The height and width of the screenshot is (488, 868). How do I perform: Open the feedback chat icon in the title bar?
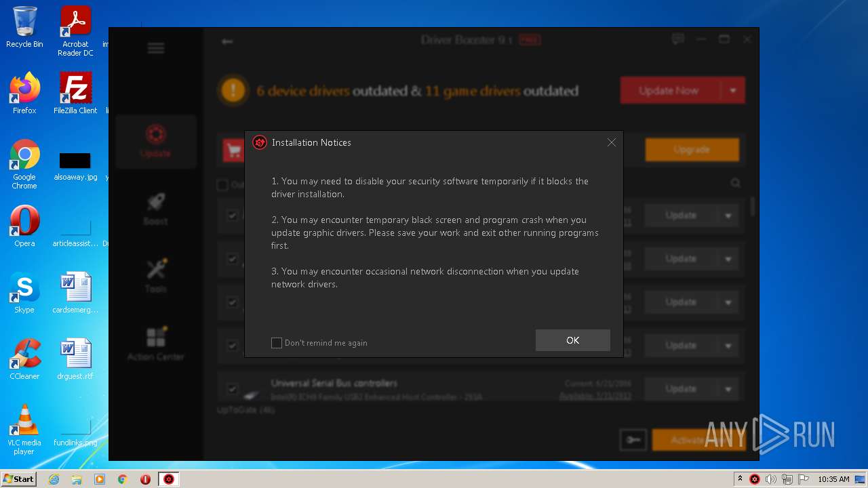pos(678,39)
